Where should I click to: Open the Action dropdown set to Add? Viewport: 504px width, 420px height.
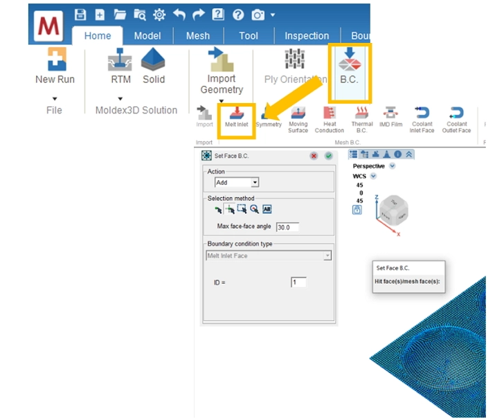(x=236, y=183)
